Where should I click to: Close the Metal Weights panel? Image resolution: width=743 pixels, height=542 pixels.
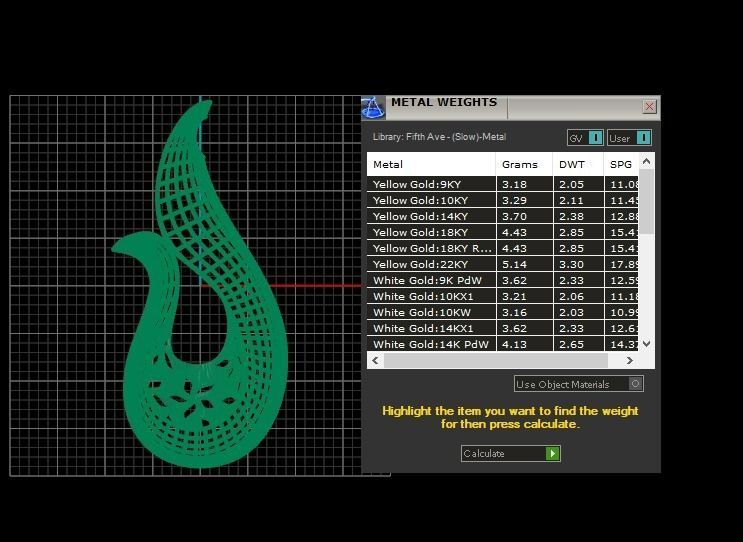pyautogui.click(x=649, y=106)
